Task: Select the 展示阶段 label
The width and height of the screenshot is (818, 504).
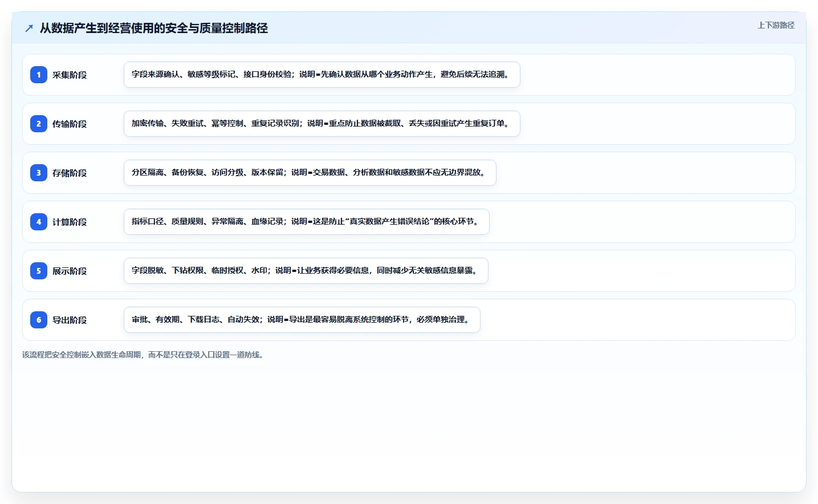Action: [70, 271]
